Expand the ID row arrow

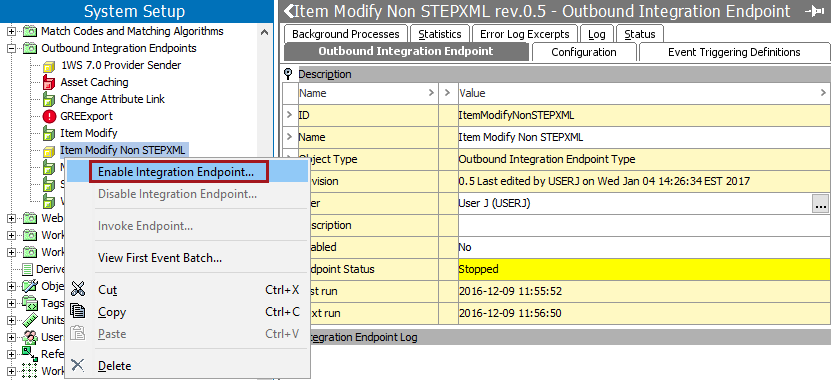coord(289,114)
